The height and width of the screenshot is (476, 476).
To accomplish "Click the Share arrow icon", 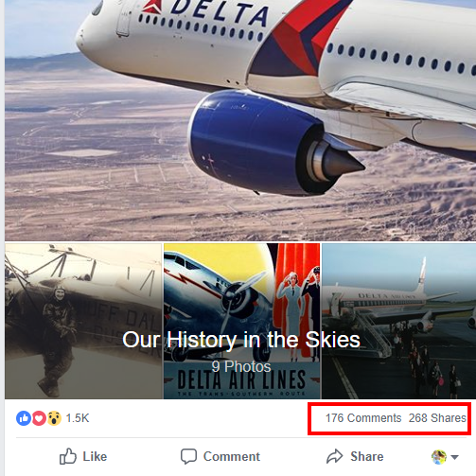I will [334, 456].
